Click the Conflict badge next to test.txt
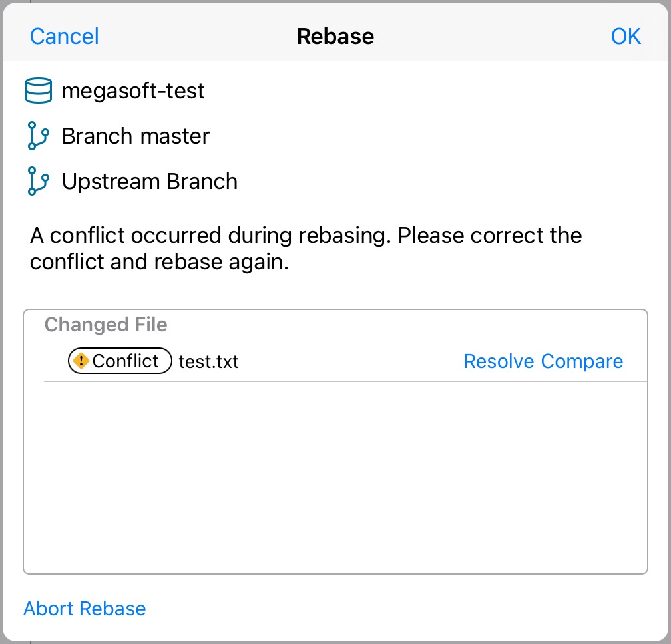This screenshot has height=644, width=671. pos(119,361)
